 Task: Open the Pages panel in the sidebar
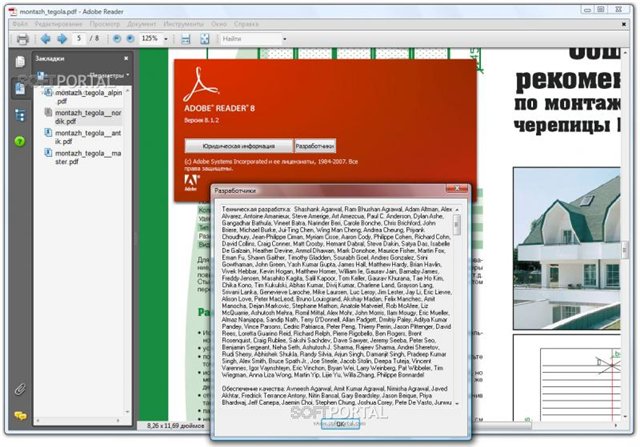click(x=20, y=62)
